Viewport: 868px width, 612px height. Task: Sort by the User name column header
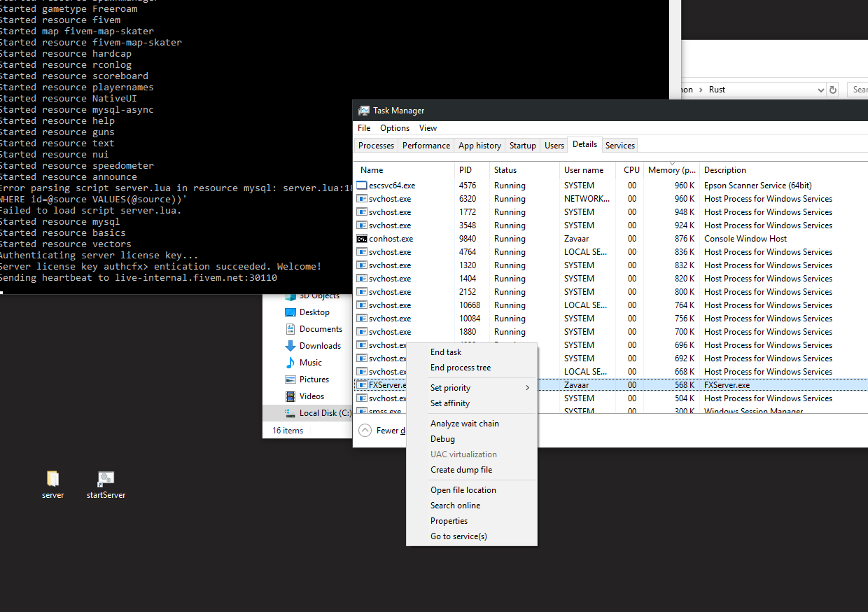click(x=587, y=170)
